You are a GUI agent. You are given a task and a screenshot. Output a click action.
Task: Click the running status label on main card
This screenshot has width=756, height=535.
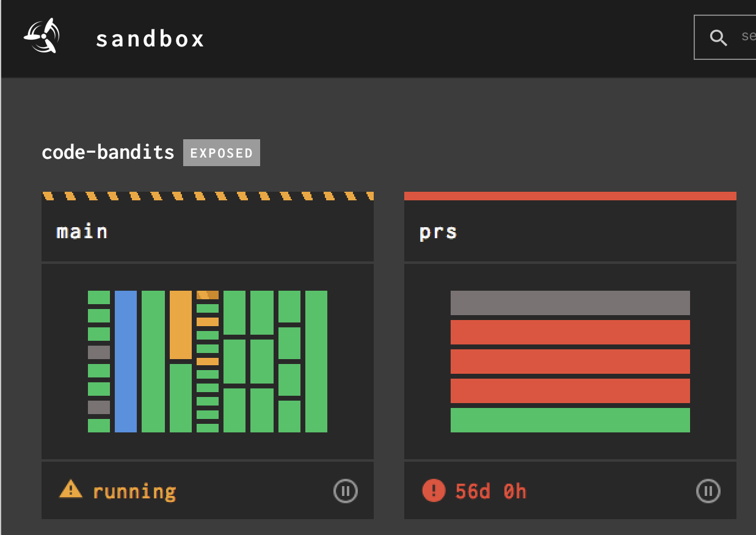(134, 490)
